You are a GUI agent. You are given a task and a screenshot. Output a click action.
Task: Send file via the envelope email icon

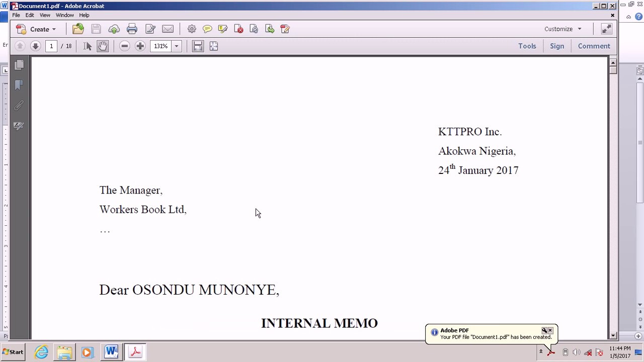[x=168, y=29]
